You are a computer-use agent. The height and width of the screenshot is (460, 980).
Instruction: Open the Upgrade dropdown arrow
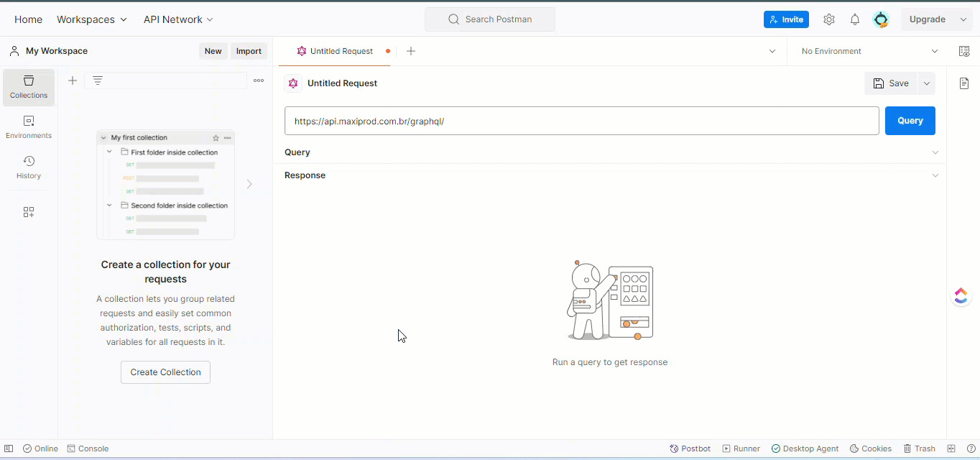pyautogui.click(x=963, y=19)
